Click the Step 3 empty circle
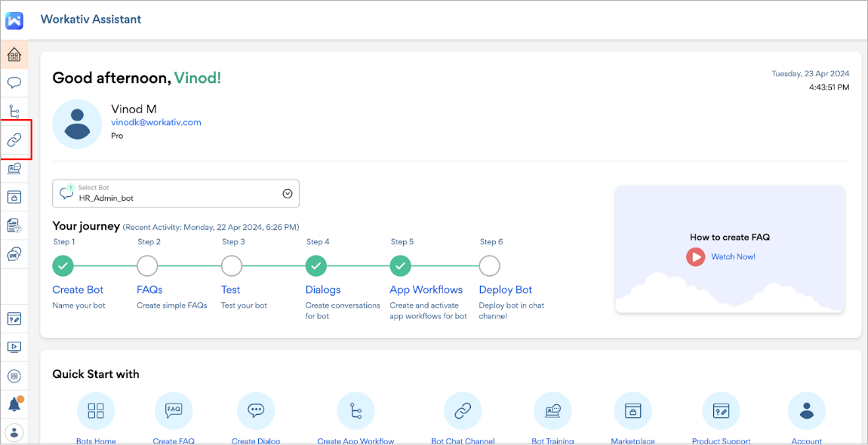This screenshot has width=868, height=445. pos(232,266)
